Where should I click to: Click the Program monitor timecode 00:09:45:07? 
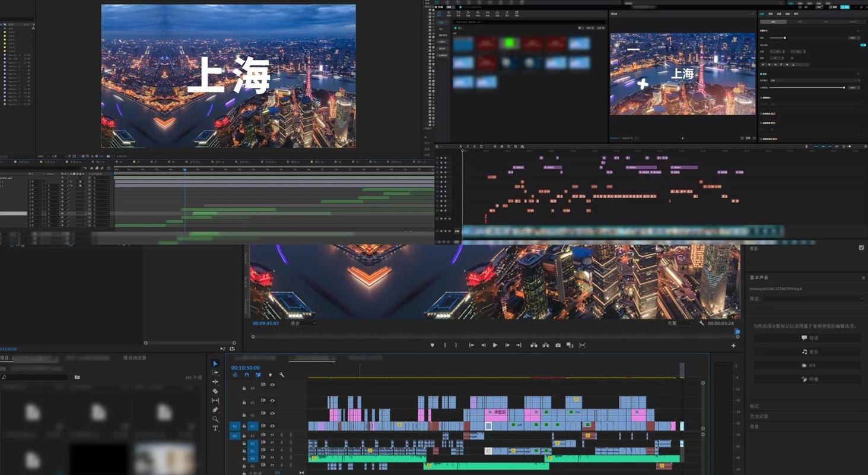pyautogui.click(x=266, y=323)
